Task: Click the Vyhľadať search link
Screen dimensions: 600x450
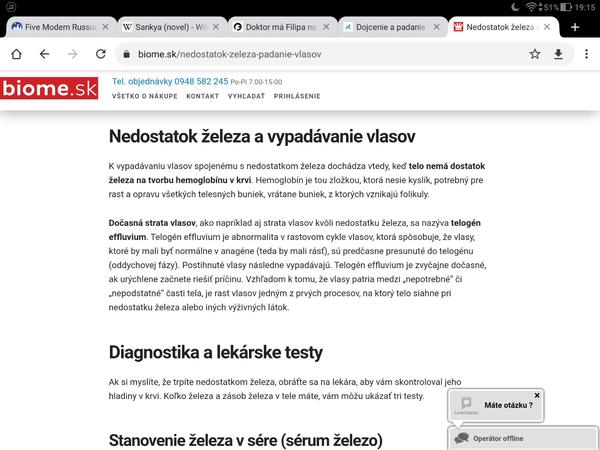Action: pos(249,97)
